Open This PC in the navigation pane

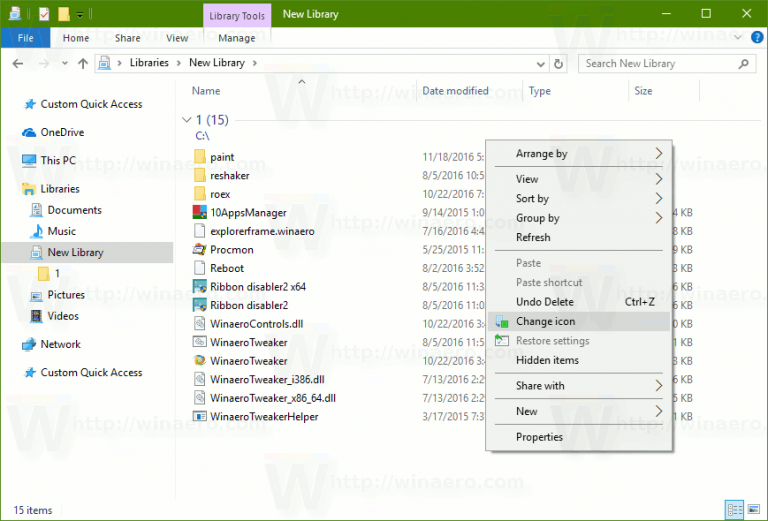click(49, 160)
